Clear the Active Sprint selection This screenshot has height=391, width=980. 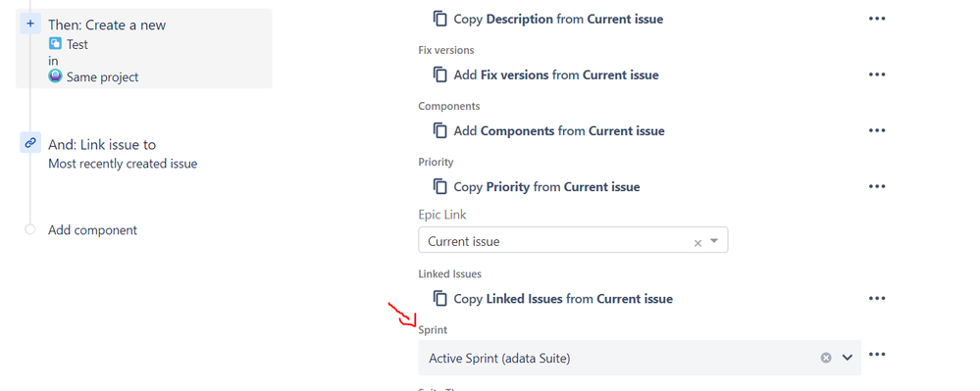tap(826, 358)
